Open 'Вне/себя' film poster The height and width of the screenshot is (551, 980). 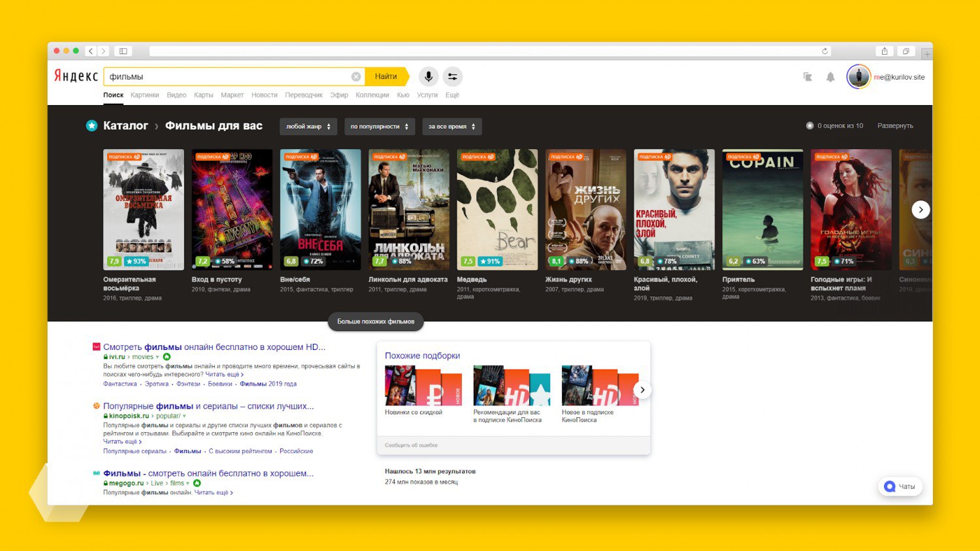point(321,210)
